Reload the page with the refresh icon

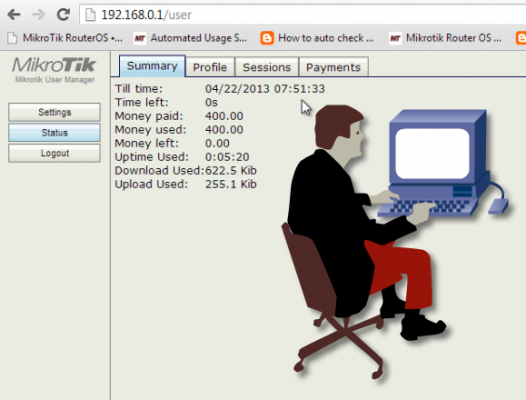tap(63, 14)
